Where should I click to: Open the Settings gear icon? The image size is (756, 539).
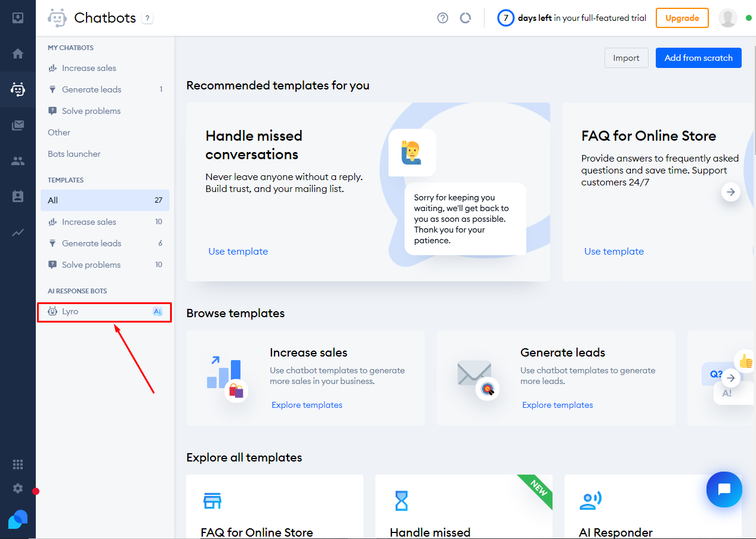click(18, 488)
